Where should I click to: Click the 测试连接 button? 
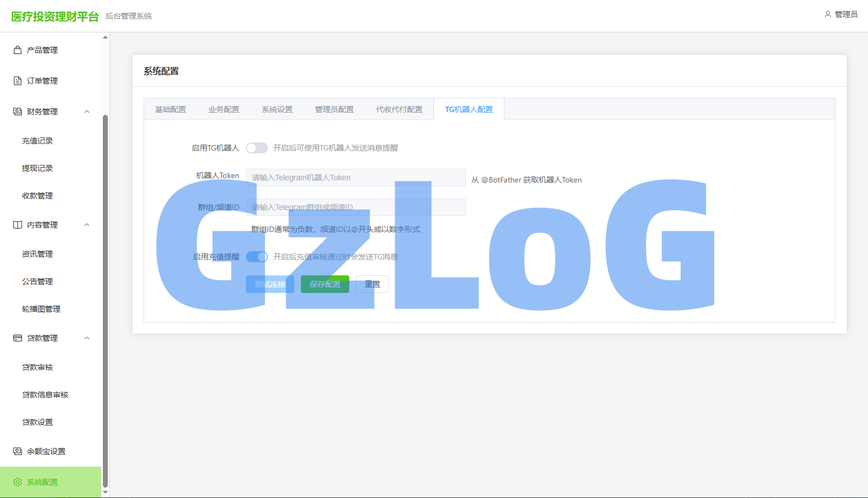click(x=270, y=284)
